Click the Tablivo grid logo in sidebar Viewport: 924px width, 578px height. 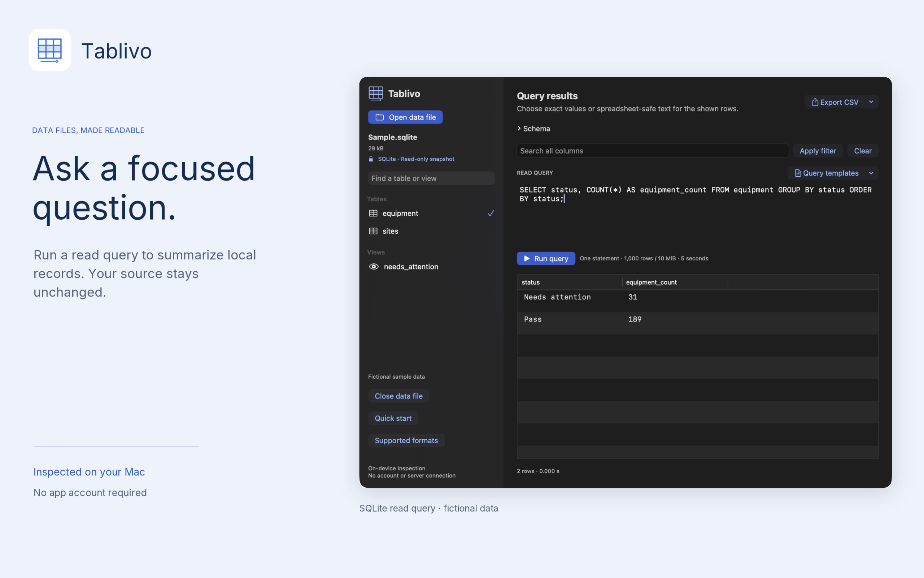[376, 93]
